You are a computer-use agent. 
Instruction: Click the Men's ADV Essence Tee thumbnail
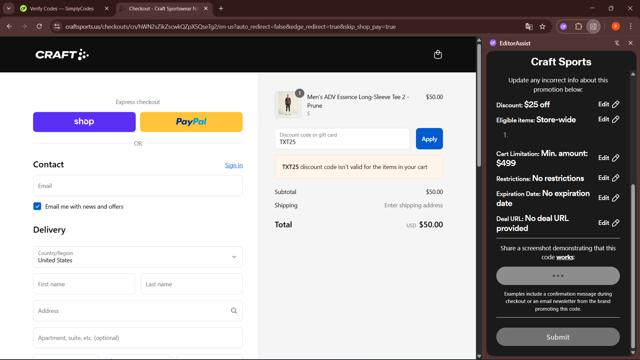click(288, 104)
